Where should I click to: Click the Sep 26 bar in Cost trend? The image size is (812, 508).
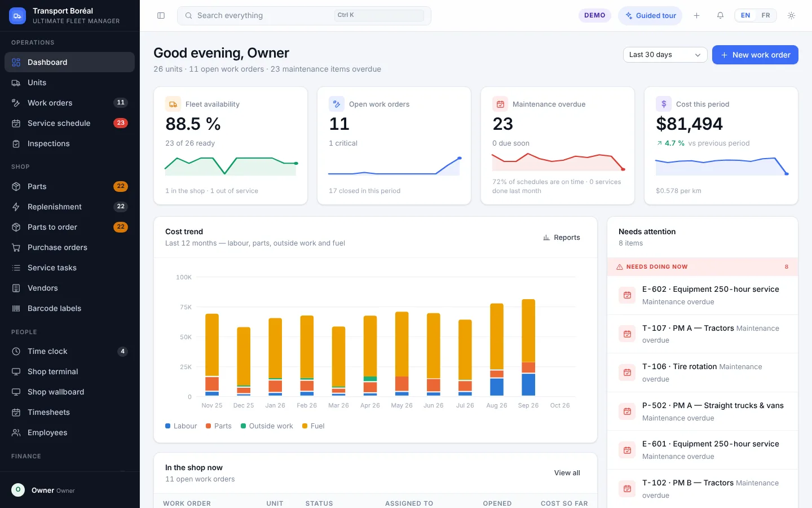coord(528,347)
